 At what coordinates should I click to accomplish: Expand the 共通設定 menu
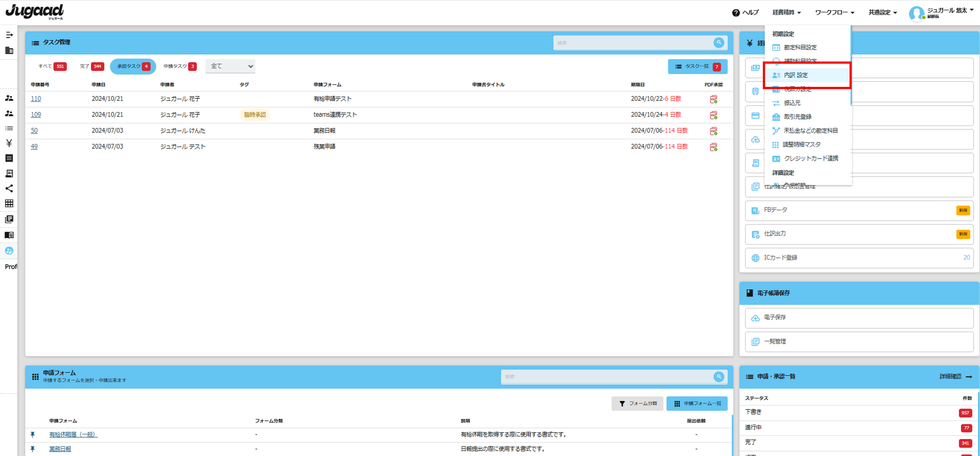point(882,12)
